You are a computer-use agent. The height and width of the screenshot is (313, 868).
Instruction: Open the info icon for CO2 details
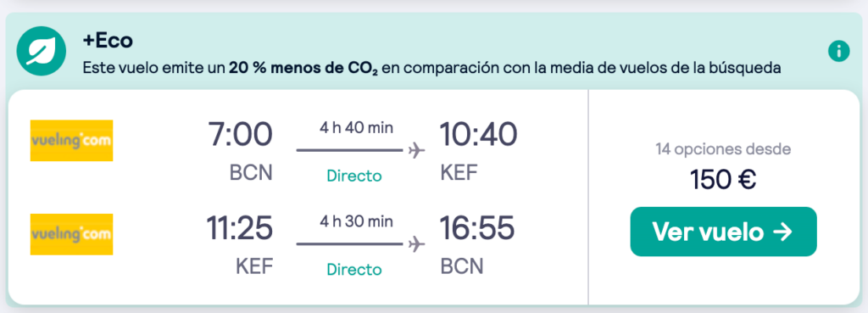tap(838, 52)
